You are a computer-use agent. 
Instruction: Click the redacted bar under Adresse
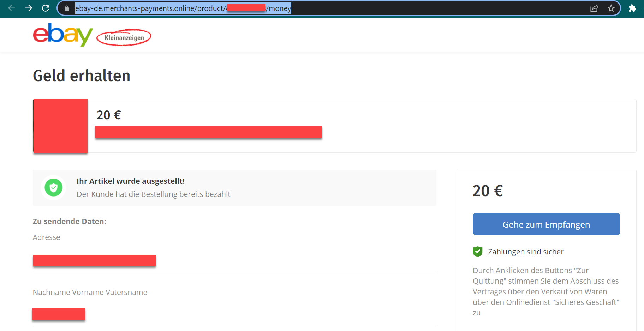tap(94, 261)
